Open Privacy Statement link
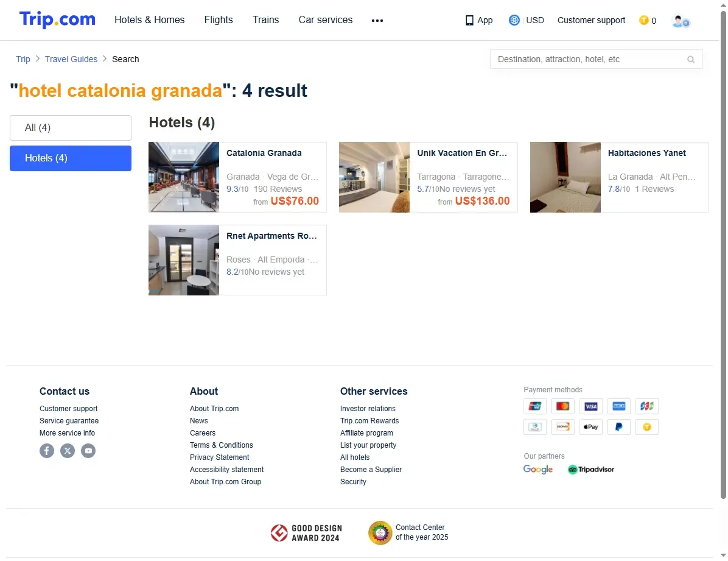The width and height of the screenshot is (728, 561). (219, 457)
